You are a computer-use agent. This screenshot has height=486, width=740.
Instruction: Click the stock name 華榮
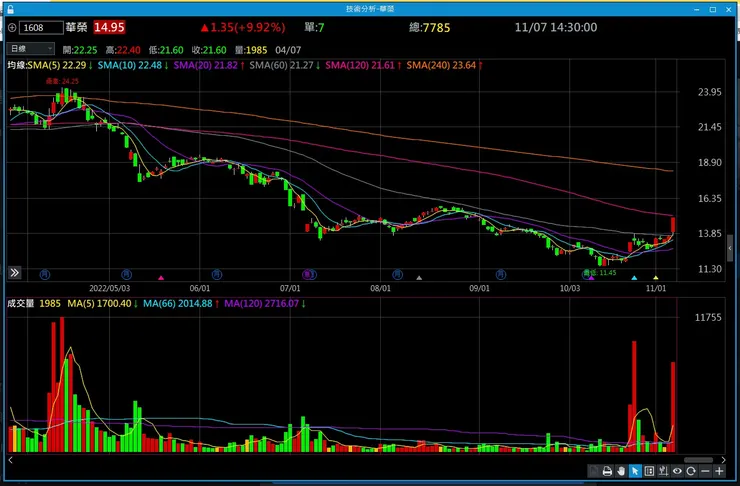(76, 27)
